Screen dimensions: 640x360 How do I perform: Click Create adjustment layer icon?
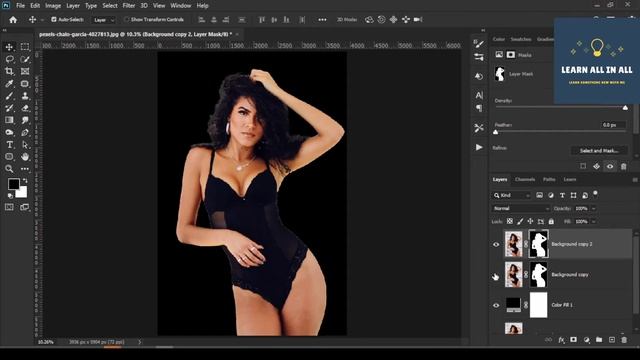(587, 340)
